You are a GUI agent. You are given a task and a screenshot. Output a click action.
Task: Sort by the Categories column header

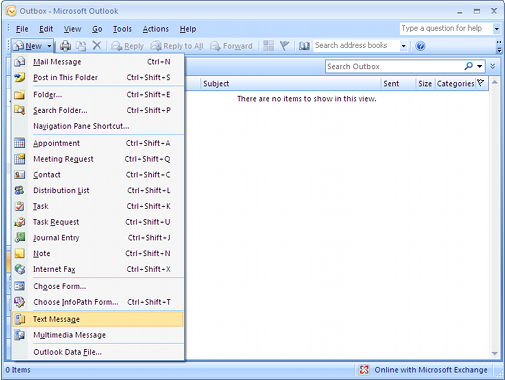pyautogui.click(x=455, y=84)
